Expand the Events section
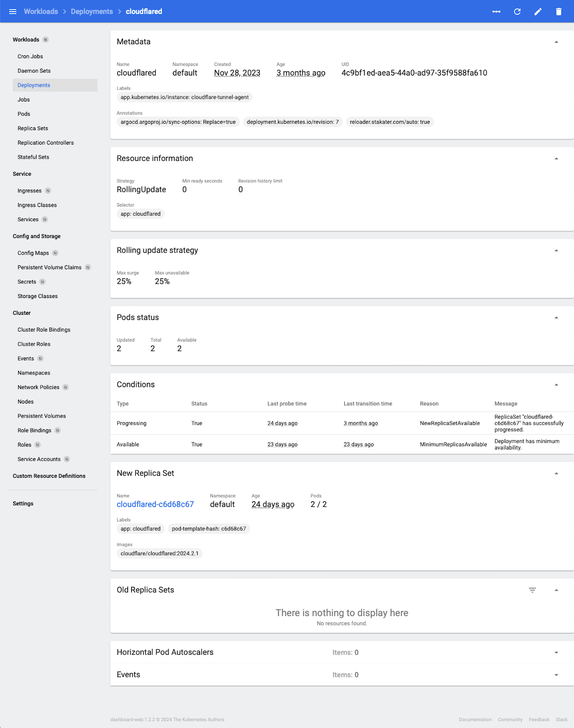574x728 pixels. coord(556,675)
